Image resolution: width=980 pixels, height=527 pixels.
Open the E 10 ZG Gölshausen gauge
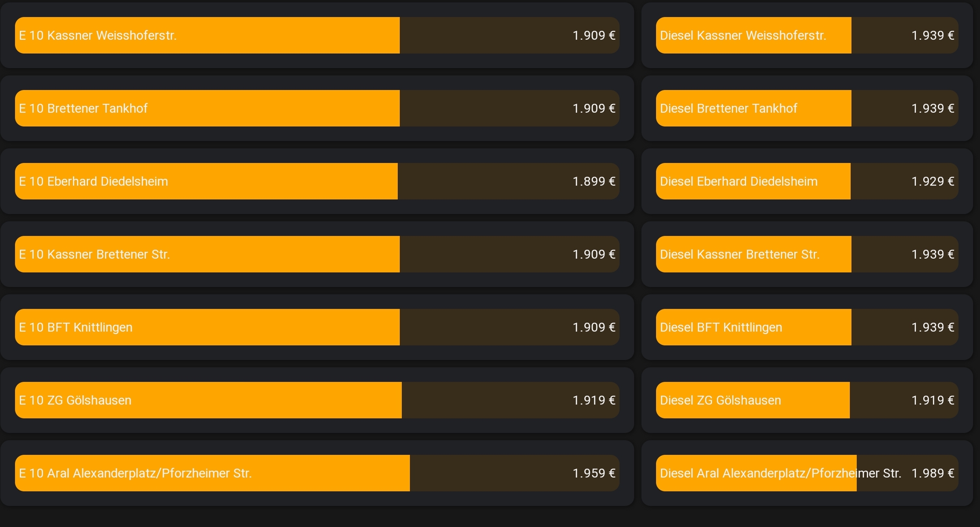(316, 400)
